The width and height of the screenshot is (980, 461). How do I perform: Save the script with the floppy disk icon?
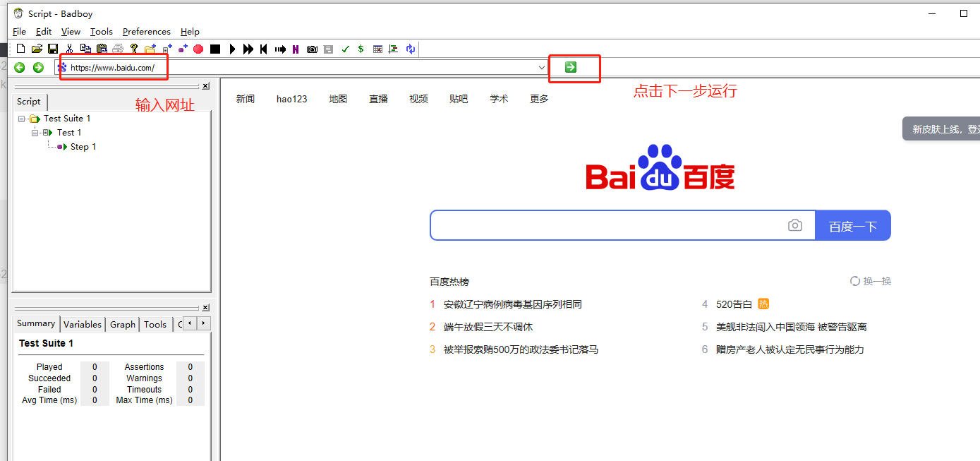tap(52, 49)
